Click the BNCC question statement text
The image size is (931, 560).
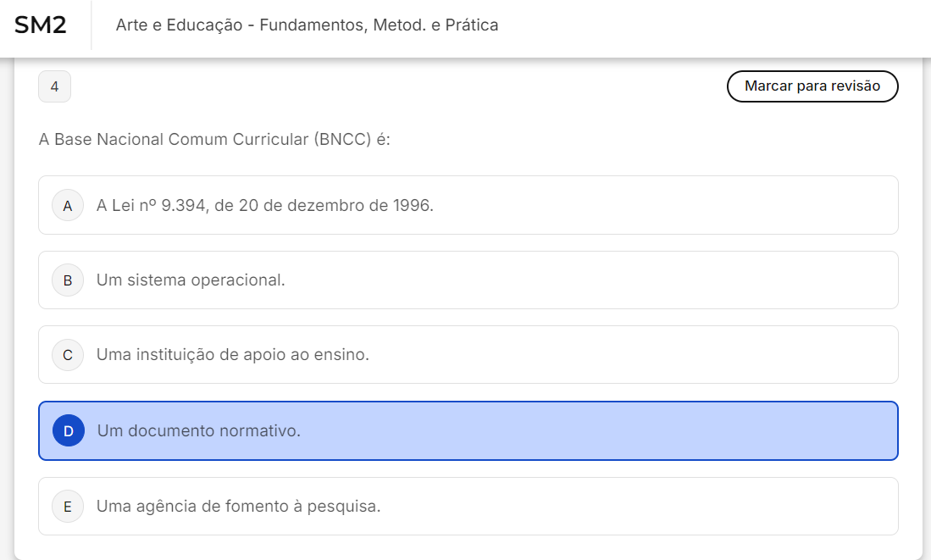[214, 139]
